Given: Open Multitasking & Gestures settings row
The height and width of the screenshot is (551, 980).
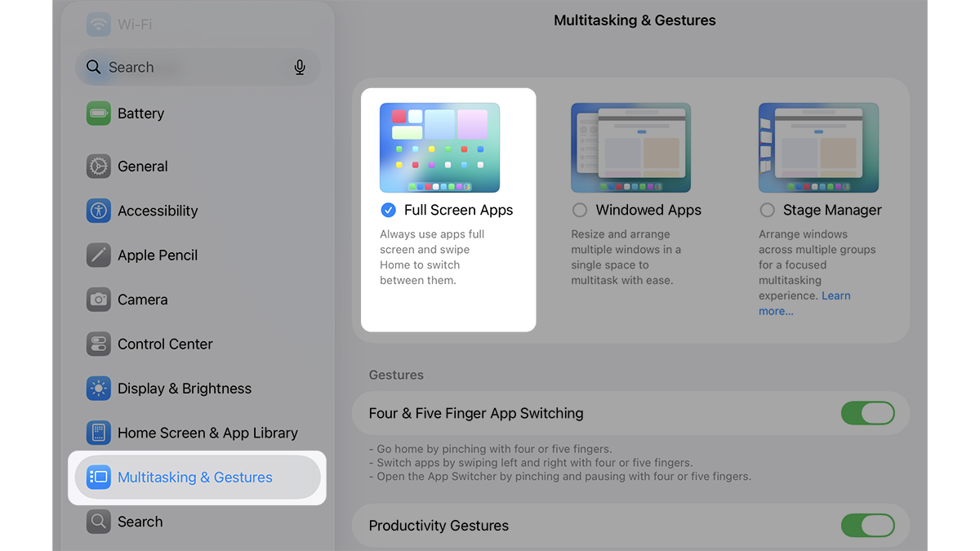Looking at the screenshot, I should point(198,478).
